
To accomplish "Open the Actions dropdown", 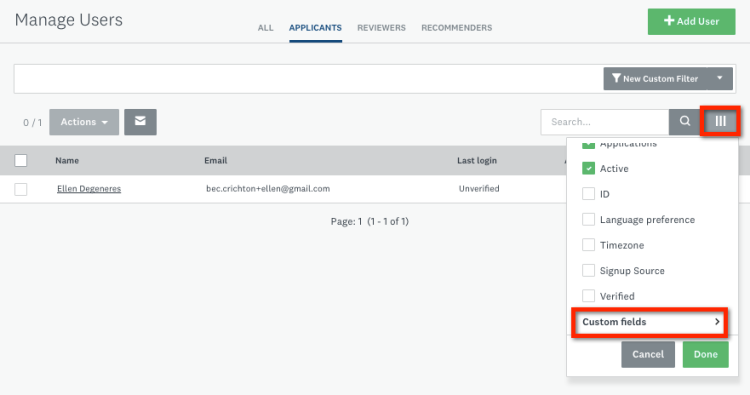I will (x=84, y=122).
